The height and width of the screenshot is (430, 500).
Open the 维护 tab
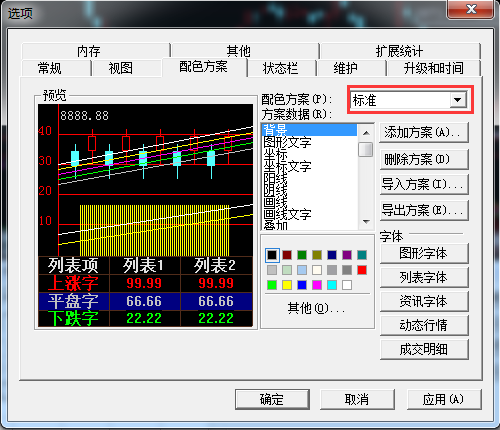(x=352, y=68)
